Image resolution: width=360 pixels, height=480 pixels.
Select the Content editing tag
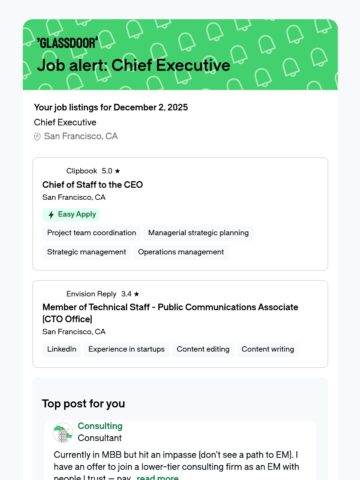point(203,349)
